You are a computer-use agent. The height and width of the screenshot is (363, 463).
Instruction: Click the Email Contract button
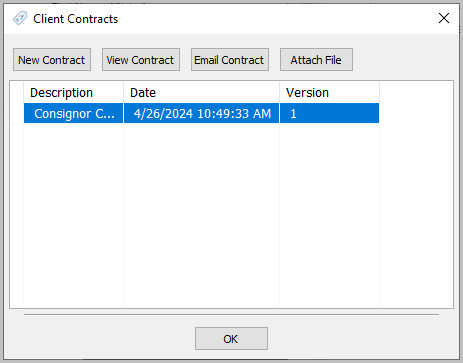(x=230, y=60)
